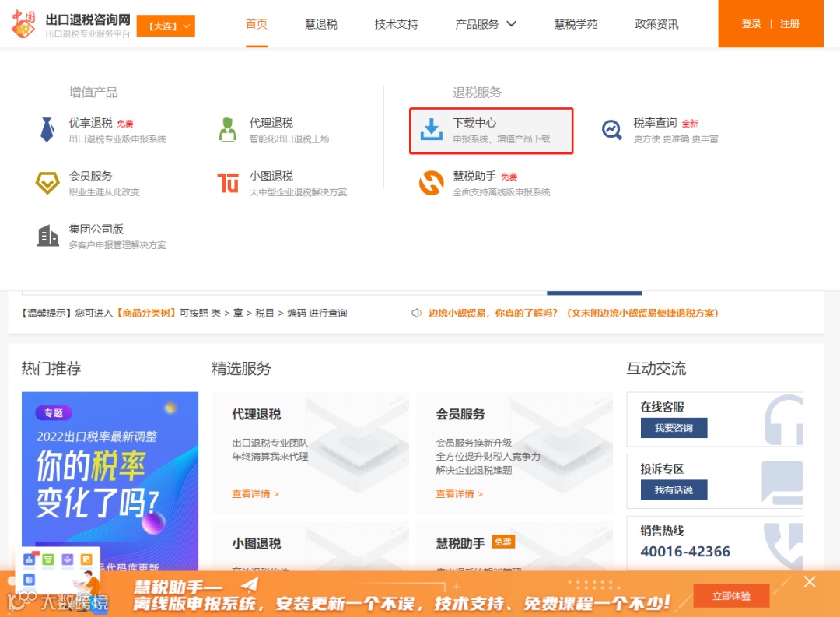Image resolution: width=840 pixels, height=617 pixels.
Task: Click the paper plane icon on banner
Action: point(249,584)
